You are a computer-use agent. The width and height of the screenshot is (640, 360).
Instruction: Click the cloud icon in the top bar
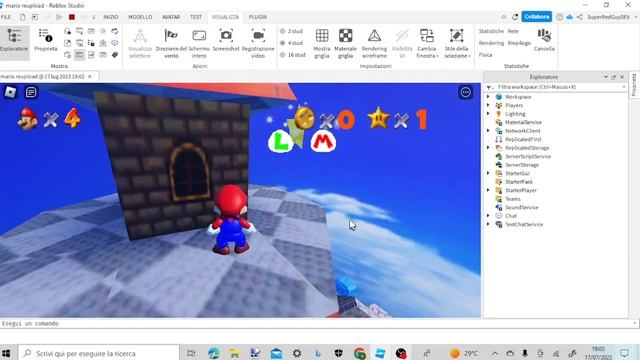[570, 17]
